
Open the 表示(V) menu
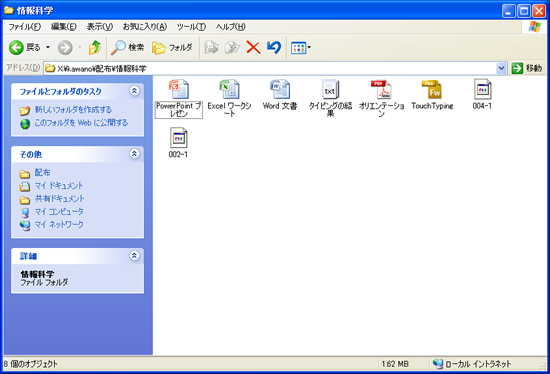point(100,27)
